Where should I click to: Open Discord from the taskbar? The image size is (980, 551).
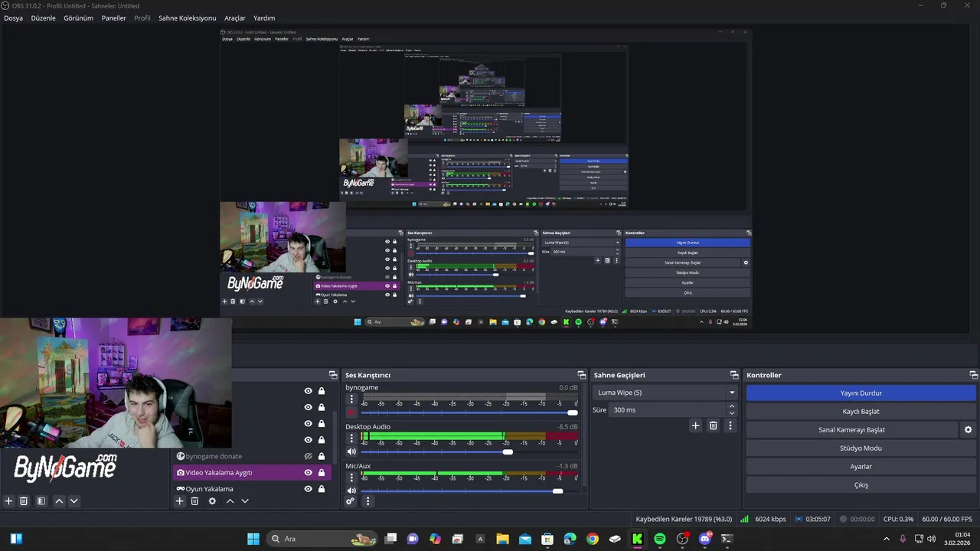pyautogui.click(x=704, y=539)
